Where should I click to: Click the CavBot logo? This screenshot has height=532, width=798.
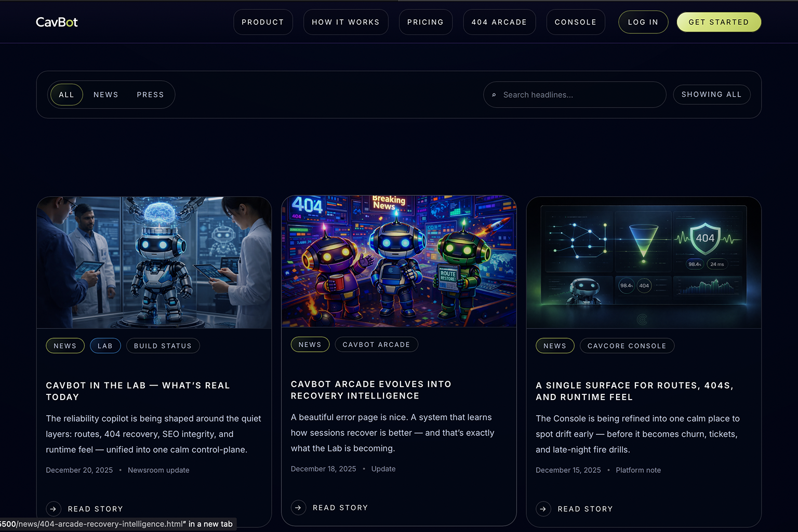tap(57, 22)
